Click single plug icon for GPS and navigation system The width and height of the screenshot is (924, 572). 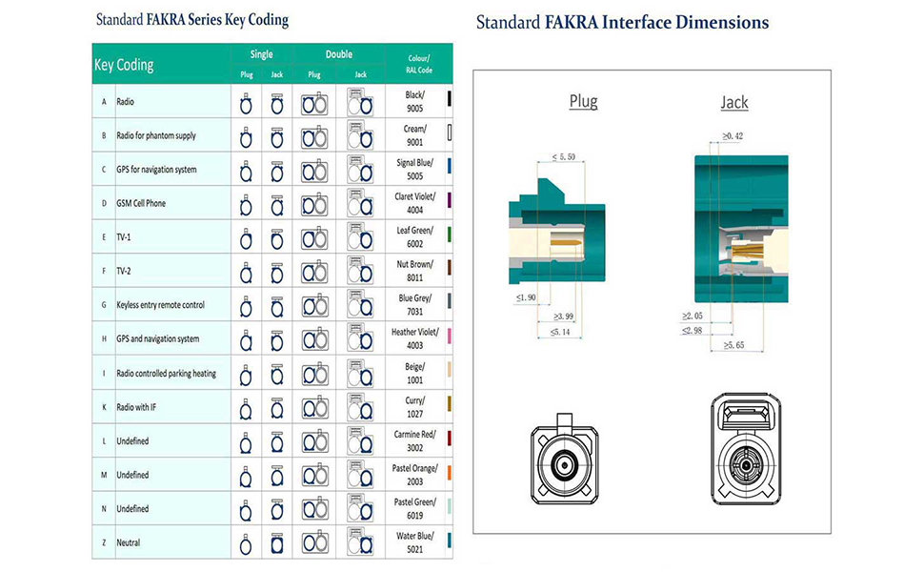[x=247, y=341]
